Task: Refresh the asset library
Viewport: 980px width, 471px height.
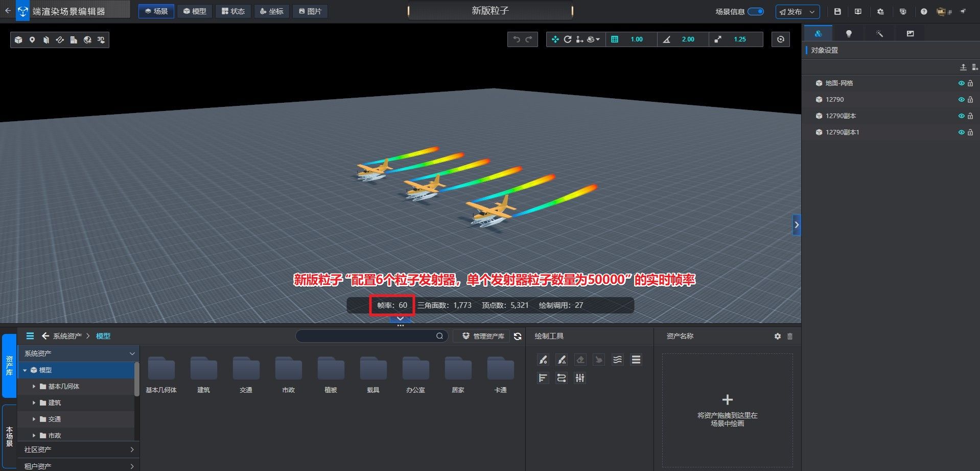Action: pyautogui.click(x=518, y=336)
